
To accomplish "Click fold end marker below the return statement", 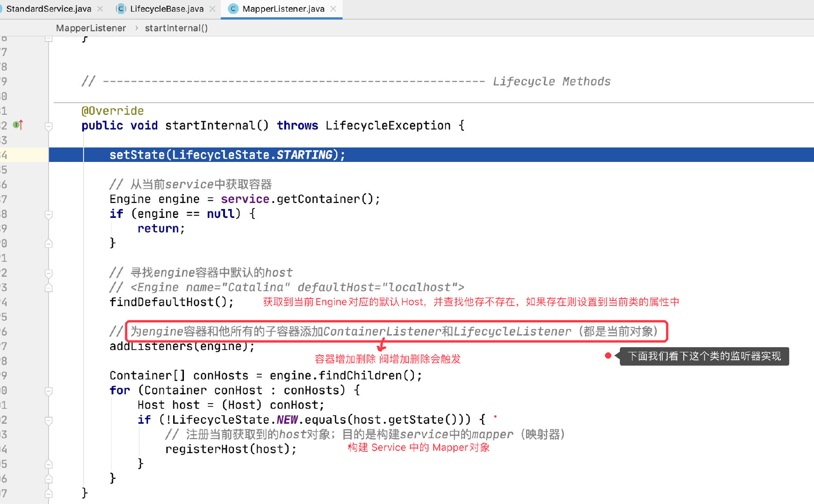I will pyautogui.click(x=49, y=243).
